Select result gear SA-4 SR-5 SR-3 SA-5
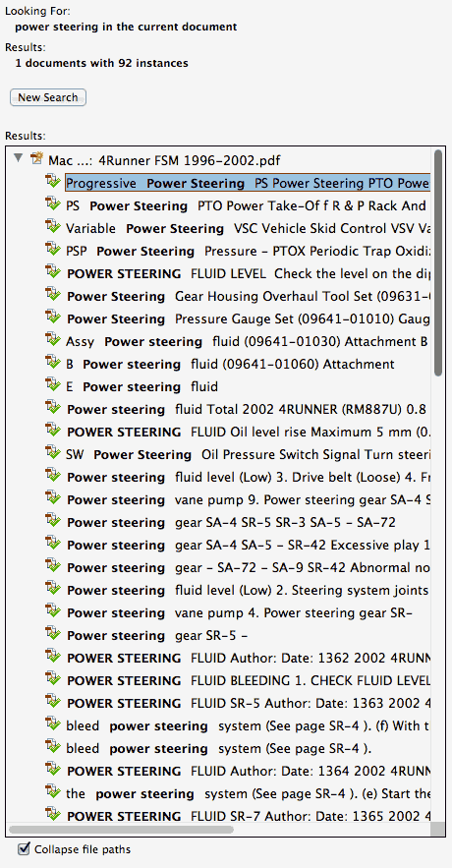Viewport: 452px width, 868px height. click(231, 523)
